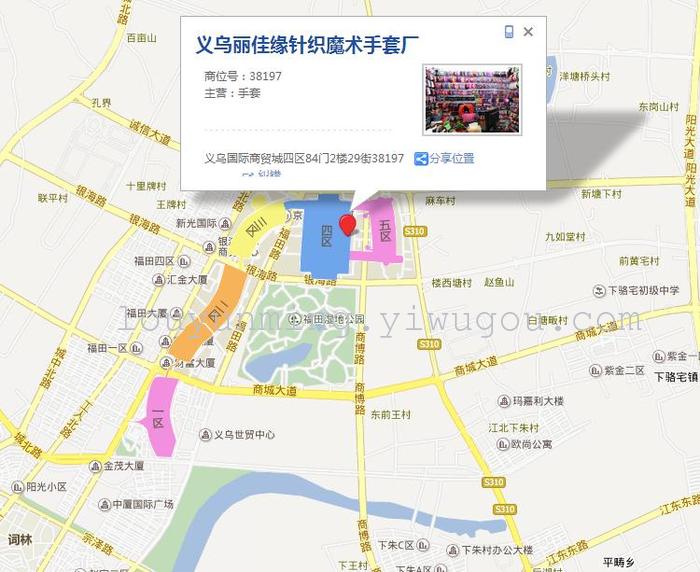This screenshot has width=700, height=572.
Task: Open the glove shop photo thumbnail
Action: tap(472, 100)
